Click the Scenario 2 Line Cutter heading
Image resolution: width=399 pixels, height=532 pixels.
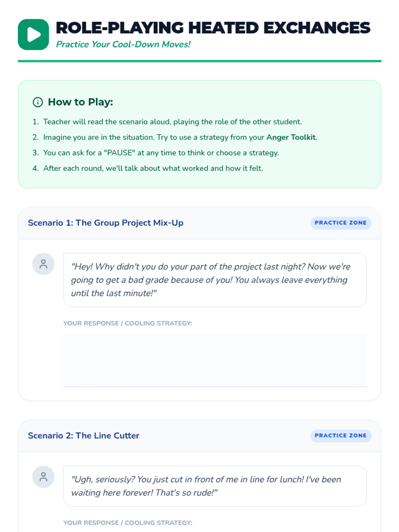pyautogui.click(x=83, y=436)
